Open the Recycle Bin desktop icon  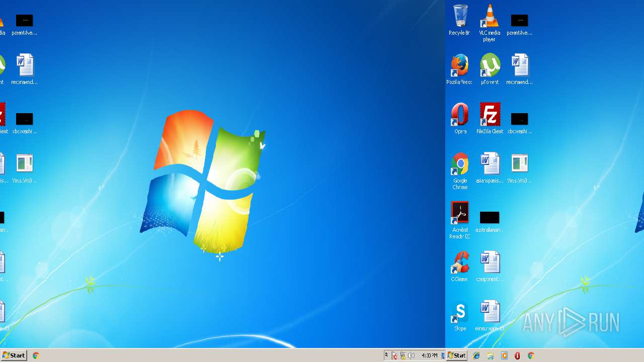[x=460, y=20]
